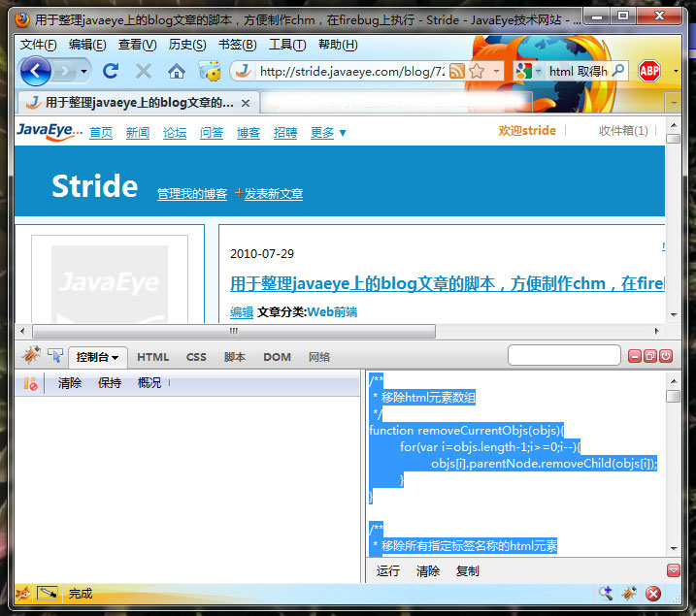Click the horizontal page scrollbar thumb
The image size is (696, 616).
tap(234, 331)
